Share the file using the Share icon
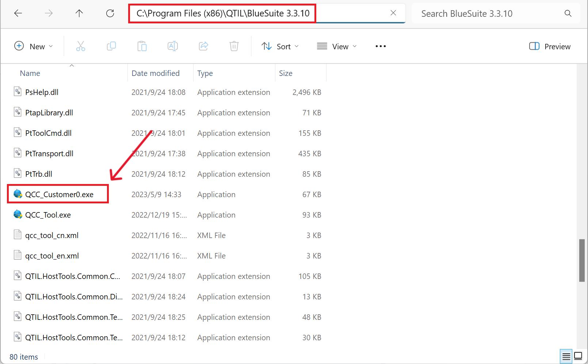The image size is (588, 364). [x=203, y=46]
